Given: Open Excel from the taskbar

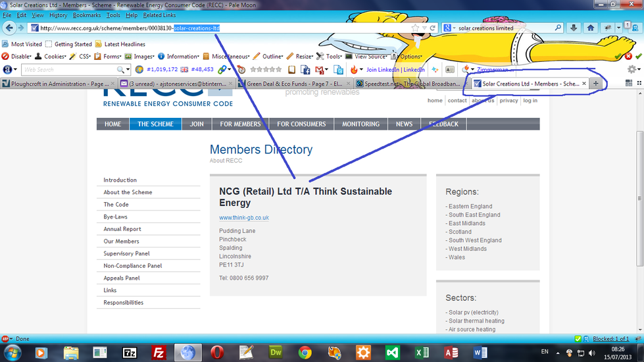Looking at the screenshot, I should 422,353.
